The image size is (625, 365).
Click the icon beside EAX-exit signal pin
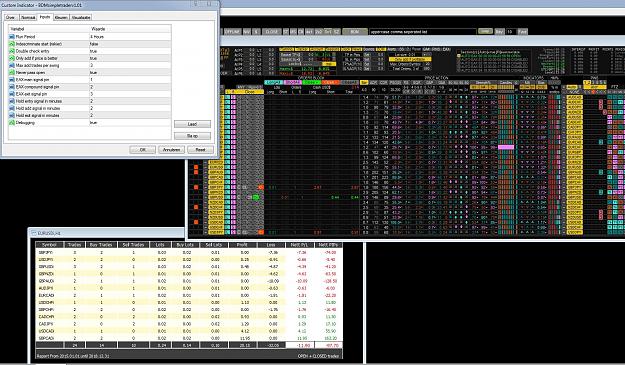click(x=12, y=94)
